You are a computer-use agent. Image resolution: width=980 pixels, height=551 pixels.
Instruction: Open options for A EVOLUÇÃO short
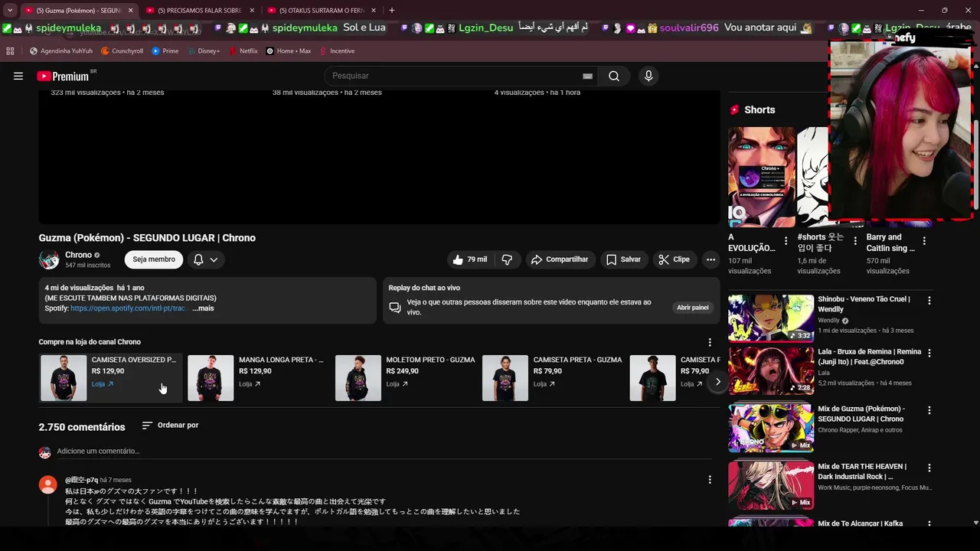click(786, 240)
